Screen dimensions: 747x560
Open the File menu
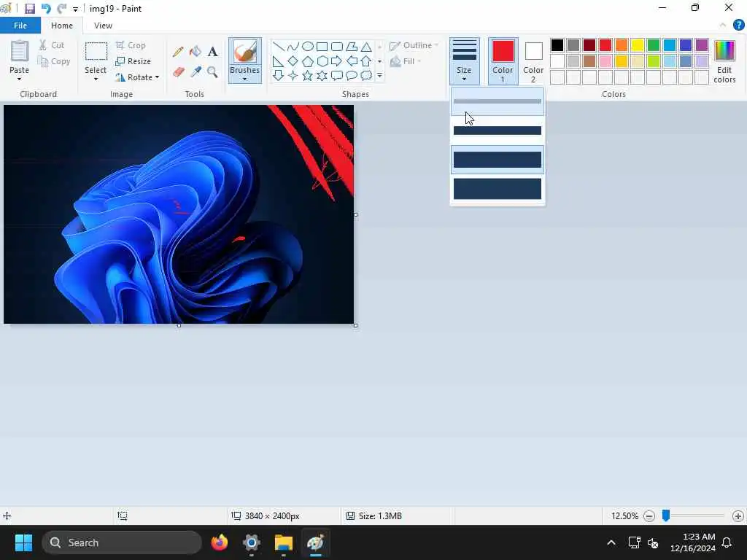click(20, 26)
